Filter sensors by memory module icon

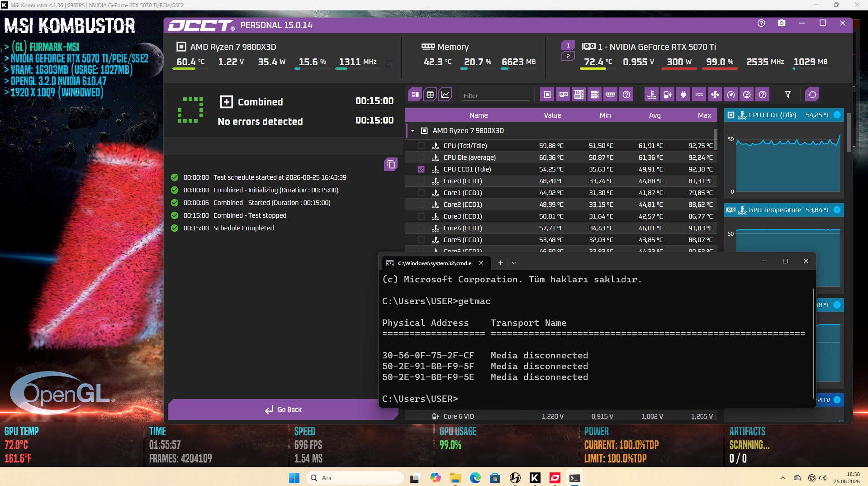(x=611, y=95)
